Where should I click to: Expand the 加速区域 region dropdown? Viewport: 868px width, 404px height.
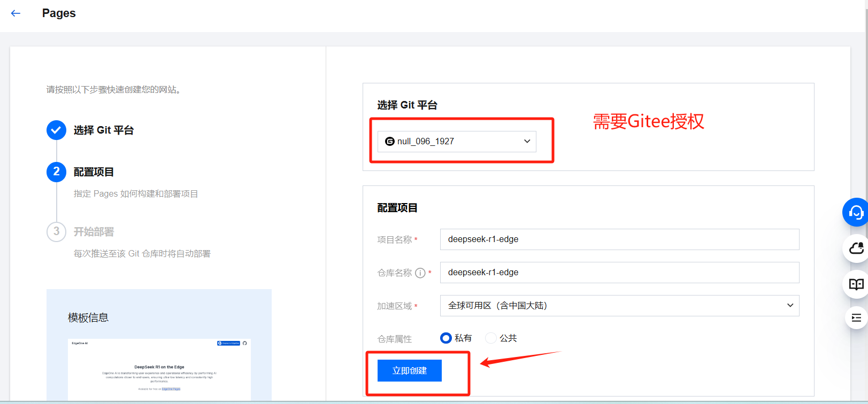(x=619, y=306)
